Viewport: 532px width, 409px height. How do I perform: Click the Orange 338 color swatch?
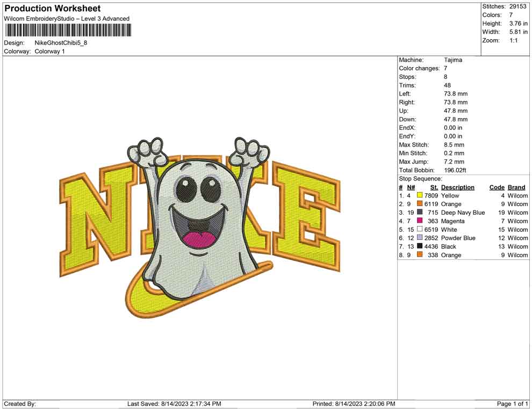420,254
